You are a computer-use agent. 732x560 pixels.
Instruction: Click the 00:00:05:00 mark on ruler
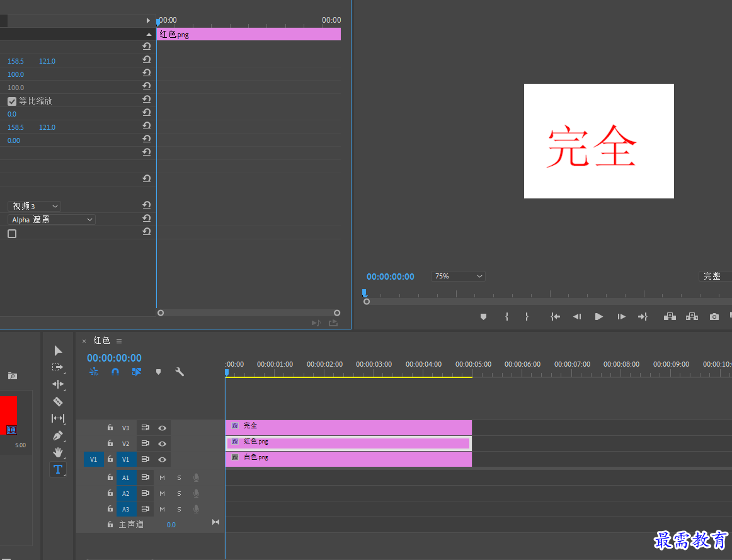473,365
